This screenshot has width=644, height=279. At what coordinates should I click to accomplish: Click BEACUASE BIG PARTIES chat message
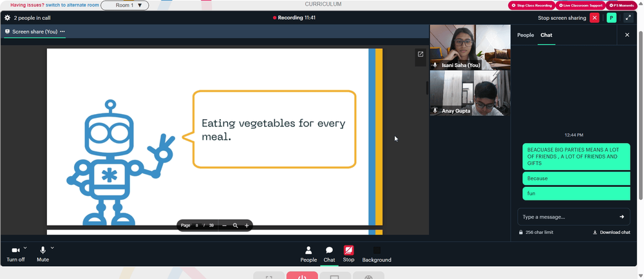(x=576, y=157)
